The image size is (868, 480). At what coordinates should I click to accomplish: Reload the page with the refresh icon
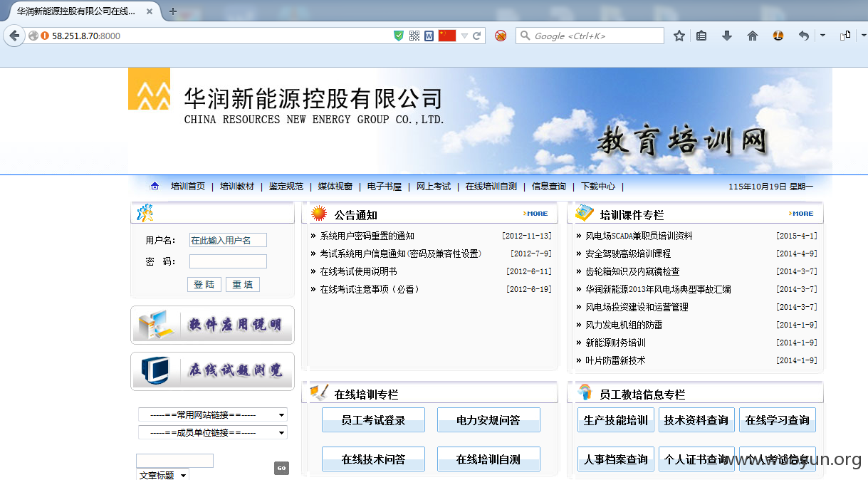click(x=477, y=36)
